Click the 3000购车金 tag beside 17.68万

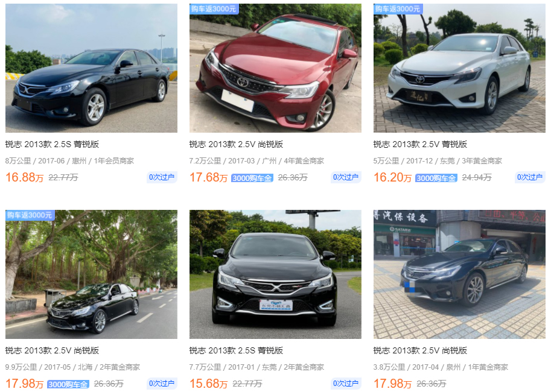[x=252, y=178]
